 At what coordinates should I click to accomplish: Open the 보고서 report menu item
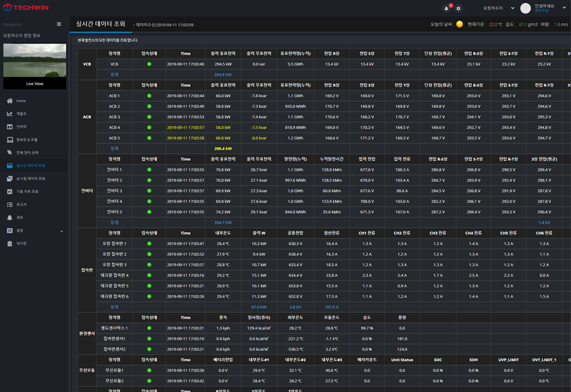coord(21,204)
